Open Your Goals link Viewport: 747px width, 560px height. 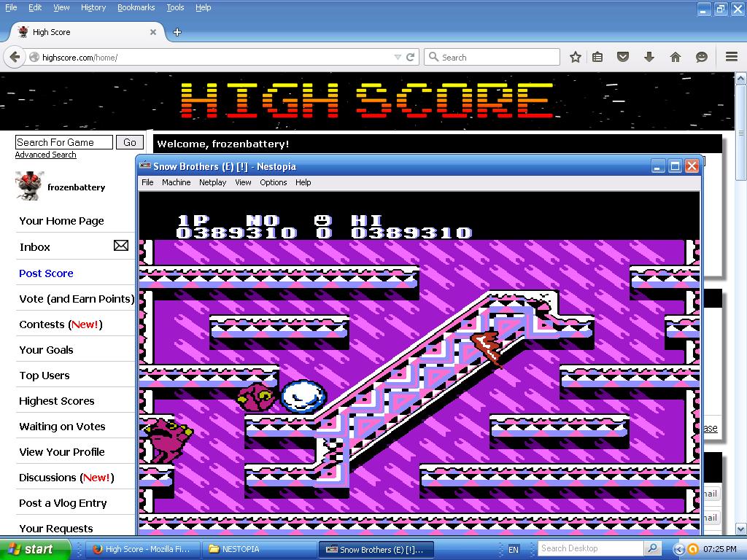(46, 350)
